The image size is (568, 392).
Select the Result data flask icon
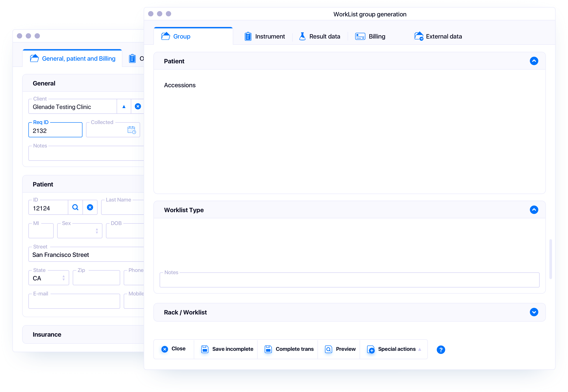click(302, 36)
